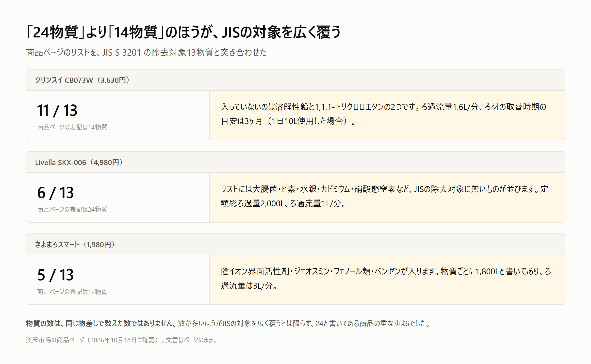This screenshot has width=591, height=364.
Task: Click the caption 商品ページの表記は14物質
Action: coord(72,127)
